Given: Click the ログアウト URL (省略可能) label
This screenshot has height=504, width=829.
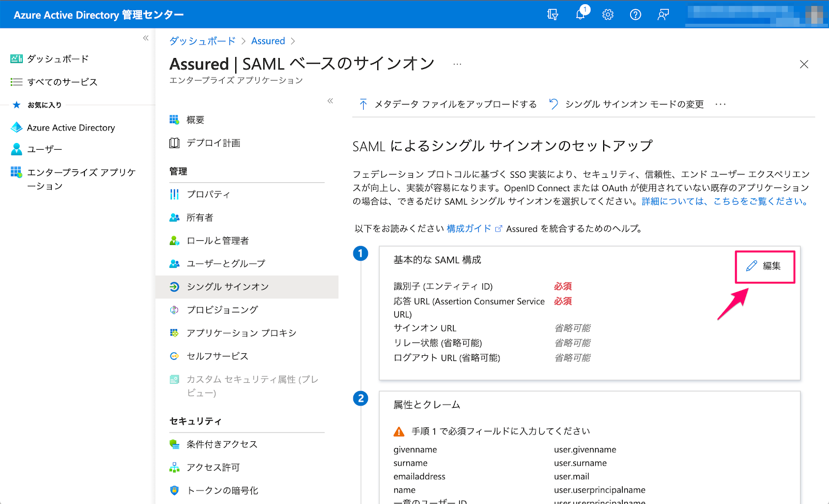Looking at the screenshot, I should [x=447, y=357].
